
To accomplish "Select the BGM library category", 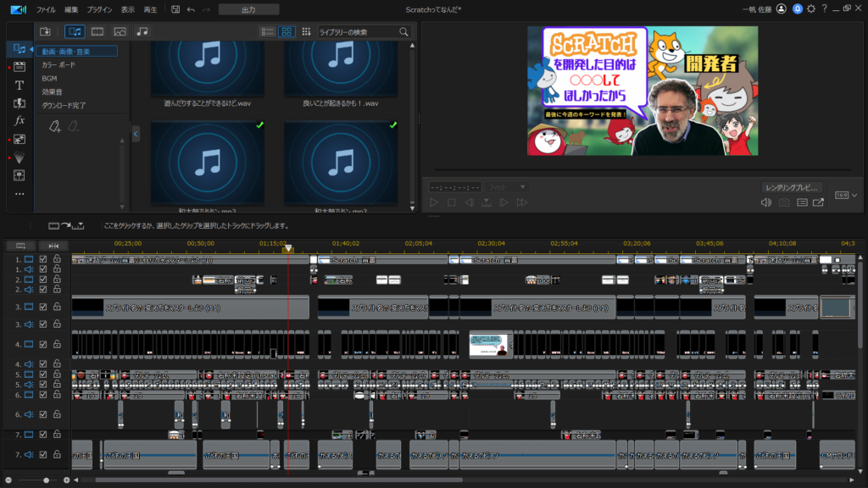I will (x=50, y=79).
